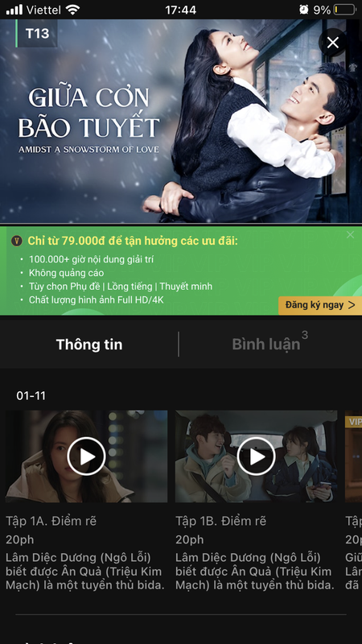The image size is (362, 644).
Task: Open the Tập 1A thumbnail image
Action: (x=86, y=456)
